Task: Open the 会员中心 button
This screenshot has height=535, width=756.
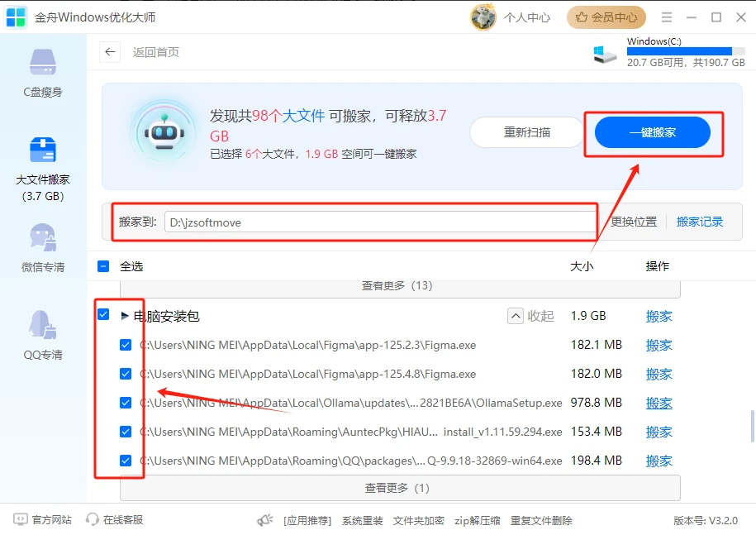Action: coord(606,18)
